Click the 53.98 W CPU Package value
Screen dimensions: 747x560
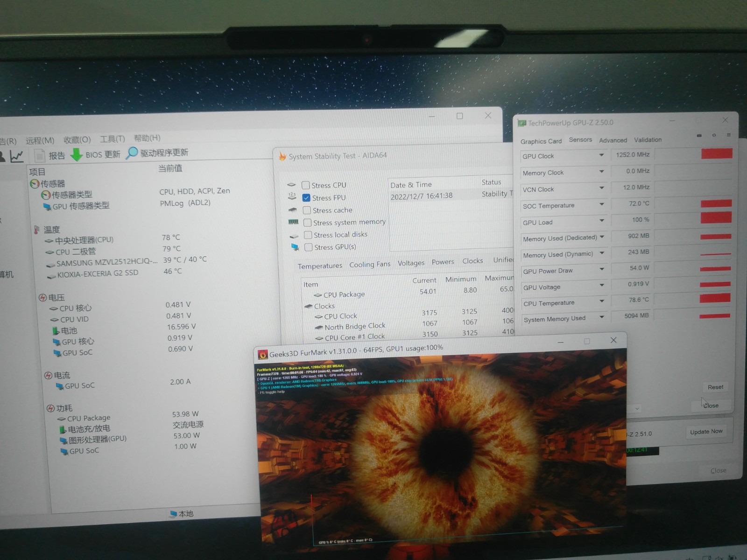[x=185, y=414]
